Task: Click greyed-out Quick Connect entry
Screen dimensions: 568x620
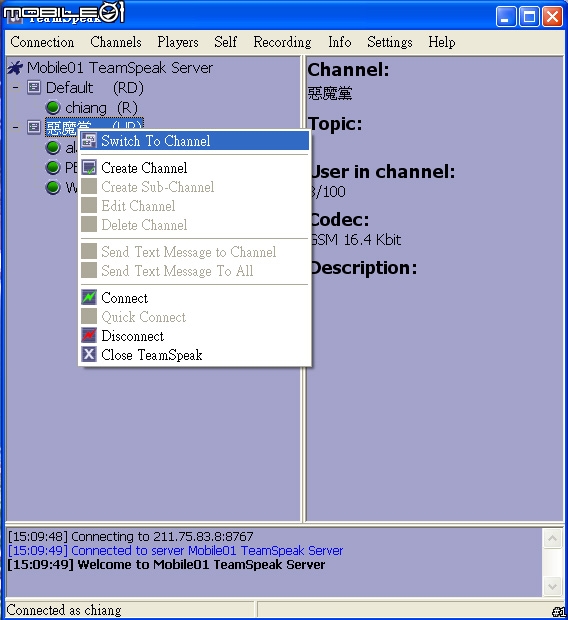Action: tap(194, 317)
